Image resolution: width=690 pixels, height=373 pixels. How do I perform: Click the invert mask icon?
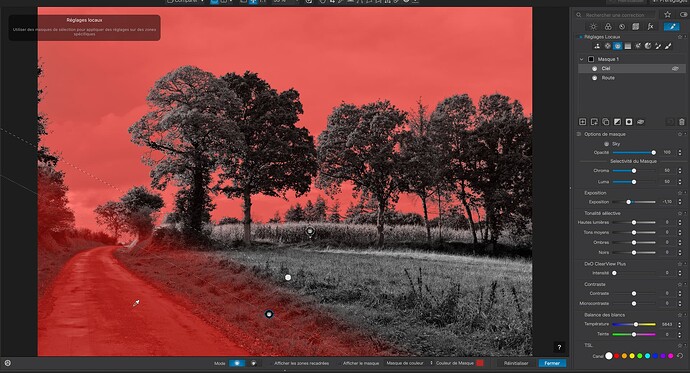[x=617, y=122]
